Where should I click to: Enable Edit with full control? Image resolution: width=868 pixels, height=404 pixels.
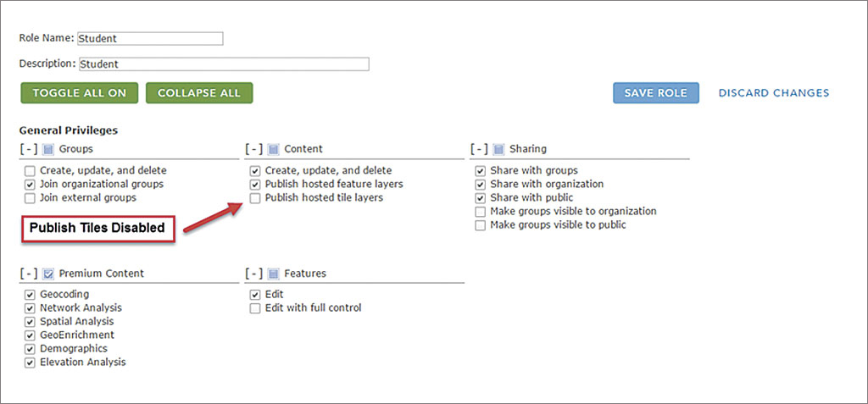[x=254, y=308]
